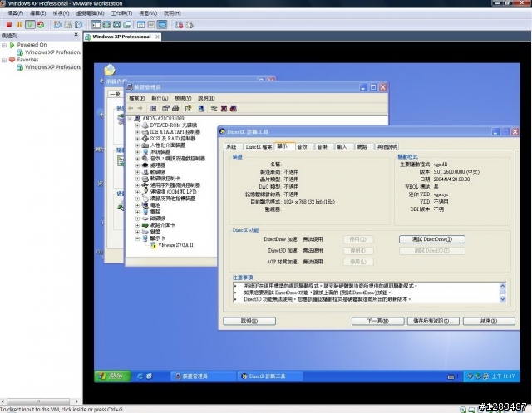Click the 說明(H) button in DirectX tool

(x=249, y=321)
